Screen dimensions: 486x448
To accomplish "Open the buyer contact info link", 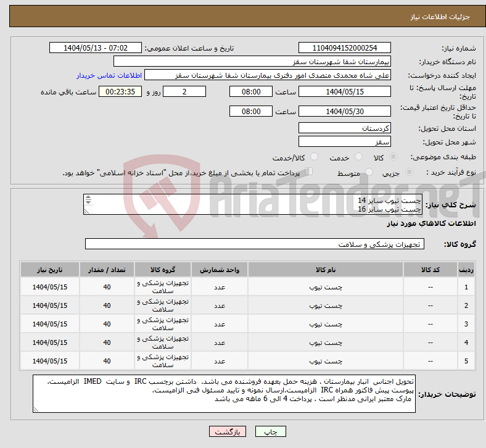I will click(109, 75).
